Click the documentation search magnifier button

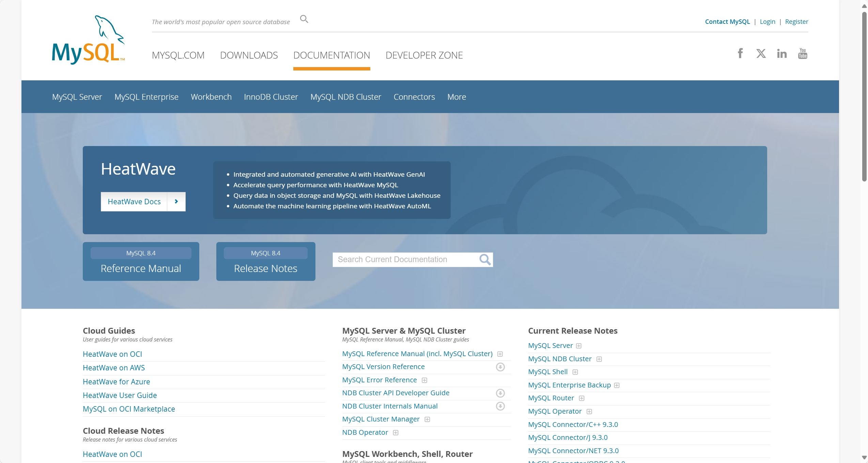pyautogui.click(x=485, y=260)
